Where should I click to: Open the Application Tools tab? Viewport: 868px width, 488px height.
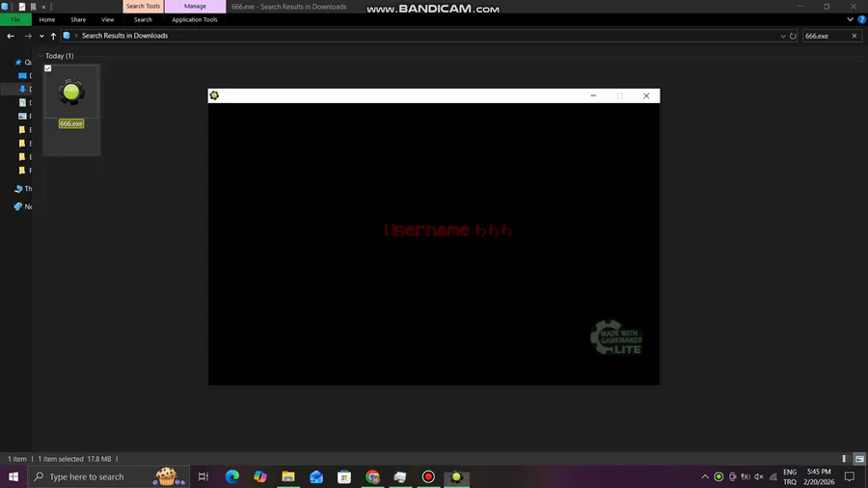click(194, 19)
